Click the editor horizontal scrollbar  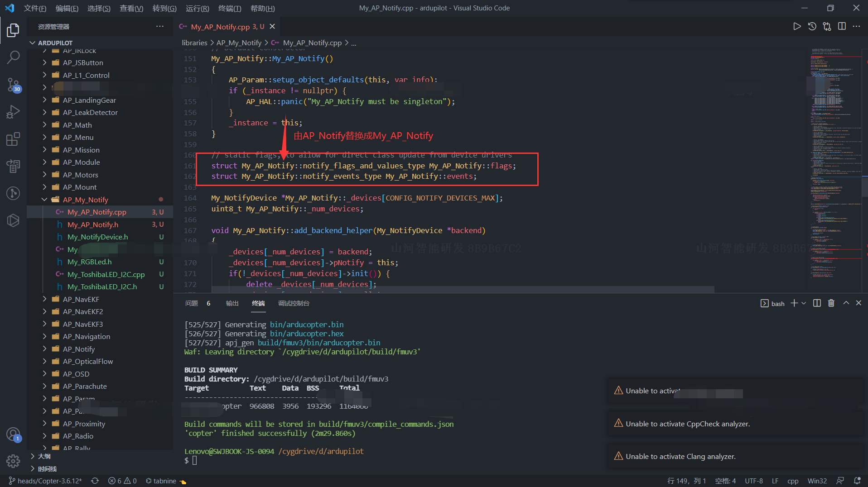point(463,289)
